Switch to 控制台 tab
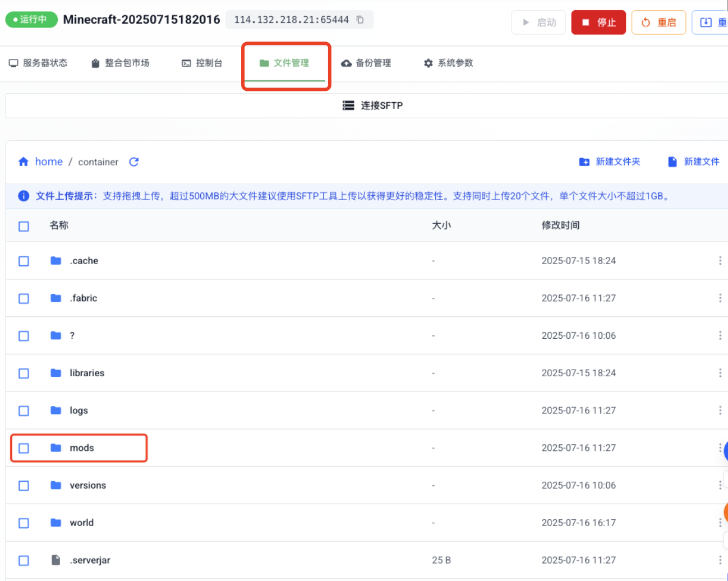This screenshot has width=728, height=581. pyautogui.click(x=202, y=63)
